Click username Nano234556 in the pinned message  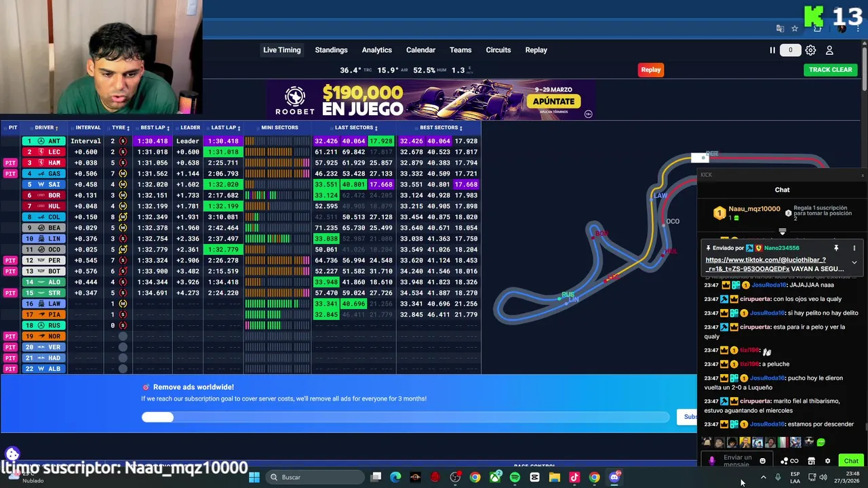coord(781,248)
